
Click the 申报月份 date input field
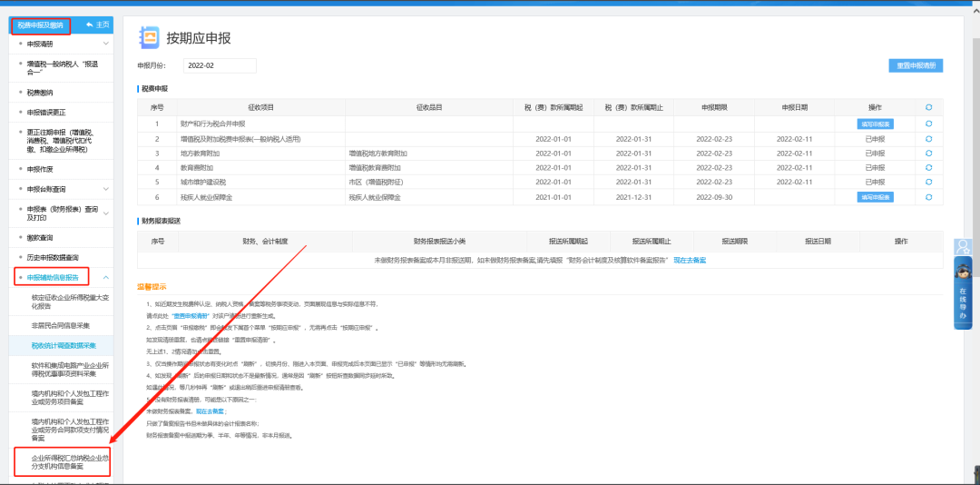coord(219,65)
